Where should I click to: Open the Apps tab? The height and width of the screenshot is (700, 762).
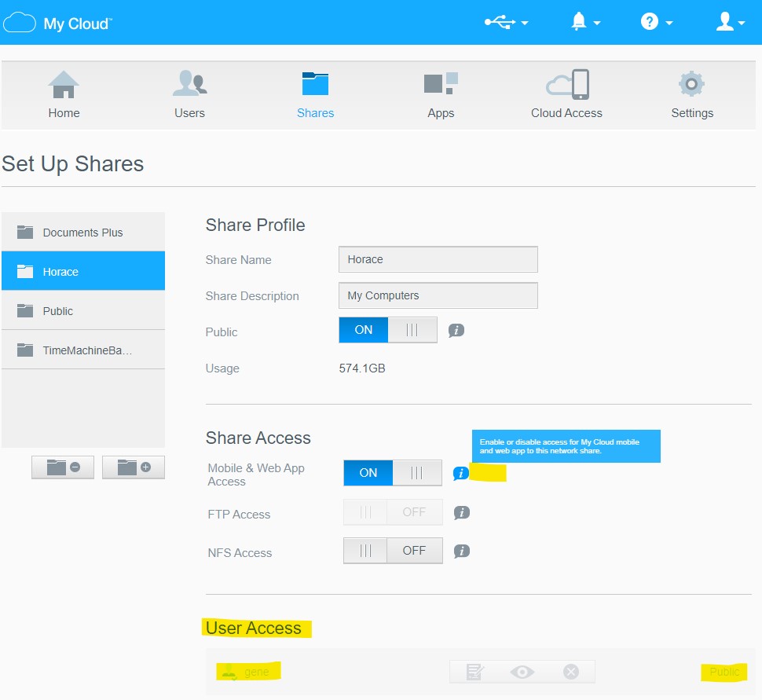pyautogui.click(x=441, y=95)
